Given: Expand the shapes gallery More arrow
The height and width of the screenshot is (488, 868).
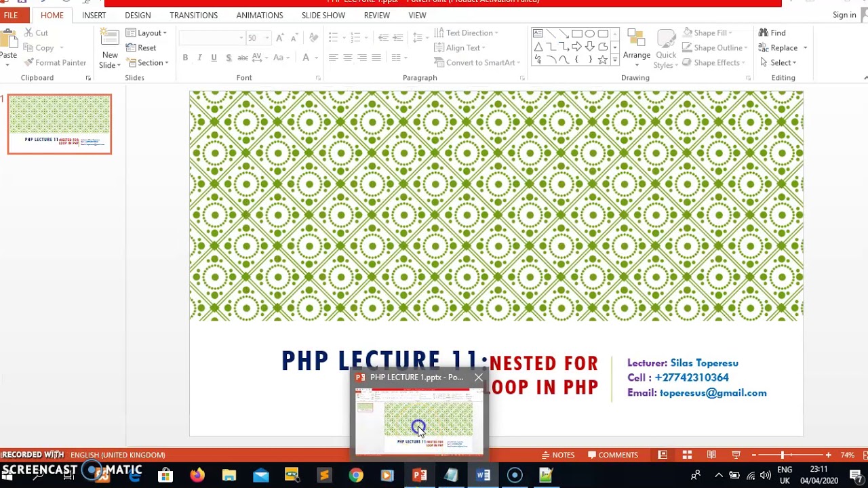Looking at the screenshot, I should tap(615, 60).
